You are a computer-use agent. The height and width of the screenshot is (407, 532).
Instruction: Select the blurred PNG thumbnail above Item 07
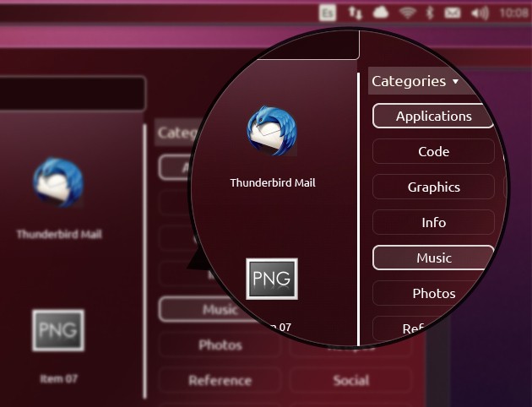58,330
